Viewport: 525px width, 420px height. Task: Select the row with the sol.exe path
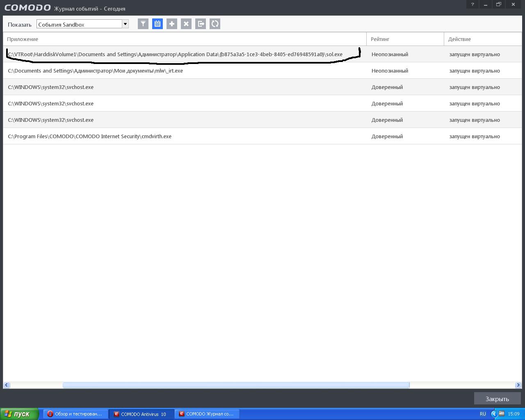click(x=262, y=54)
